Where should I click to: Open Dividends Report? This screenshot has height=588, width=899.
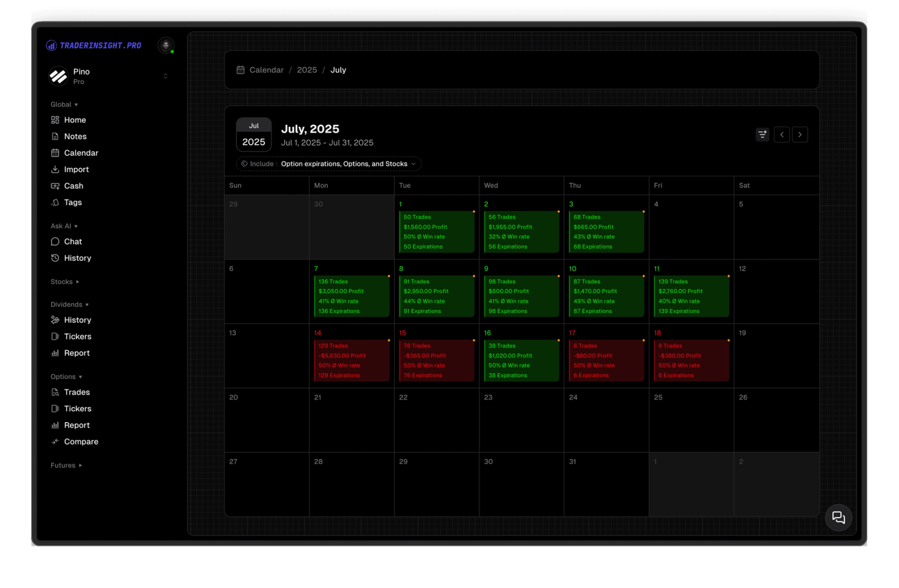77,353
